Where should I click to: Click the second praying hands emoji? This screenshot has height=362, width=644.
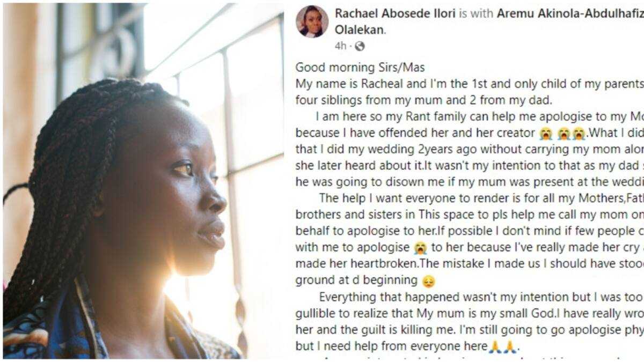510,348
